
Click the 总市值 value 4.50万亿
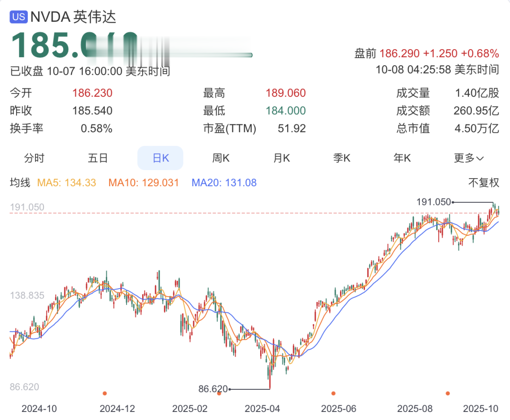[x=477, y=129]
